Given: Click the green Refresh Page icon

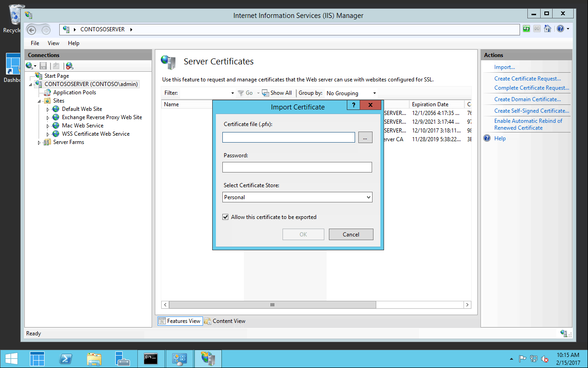Looking at the screenshot, I should 526,29.
